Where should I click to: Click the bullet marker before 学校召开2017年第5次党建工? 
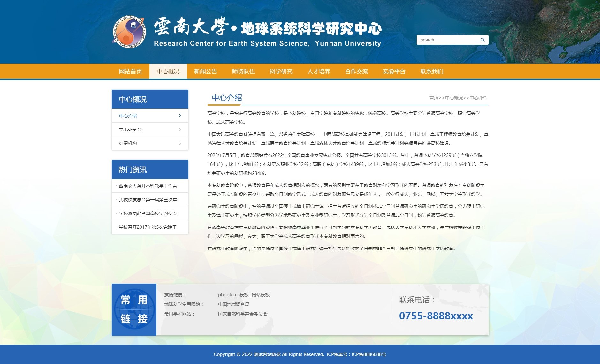pyautogui.click(x=116, y=227)
